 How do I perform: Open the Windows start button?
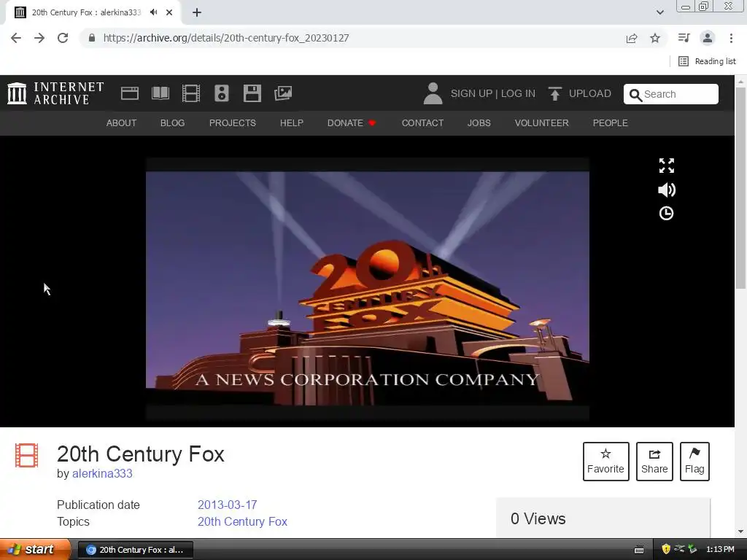coord(34,550)
